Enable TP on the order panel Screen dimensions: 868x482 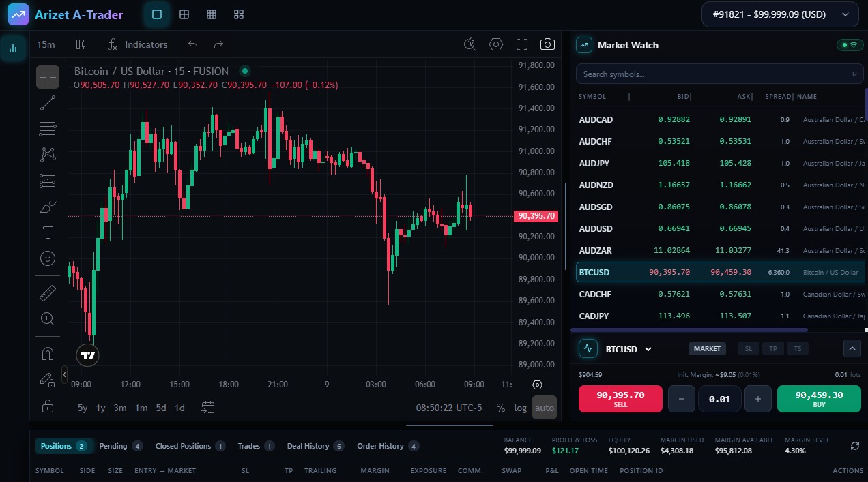[772, 348]
